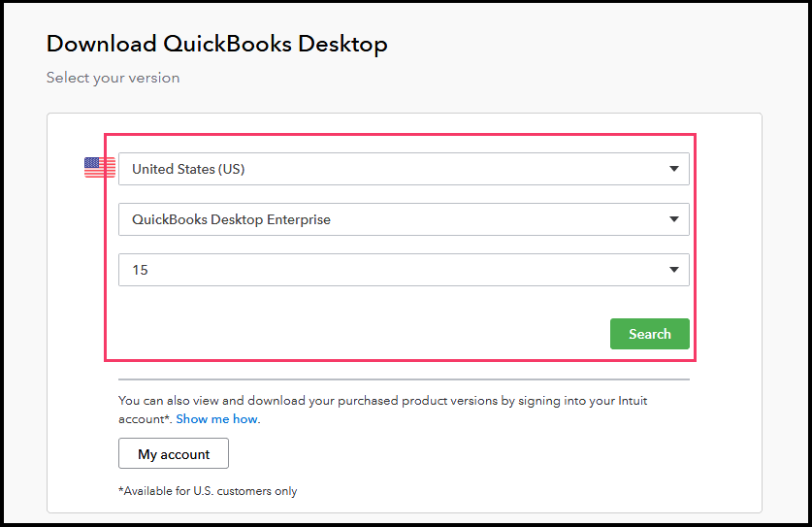Click the version value "15"

[141, 270]
